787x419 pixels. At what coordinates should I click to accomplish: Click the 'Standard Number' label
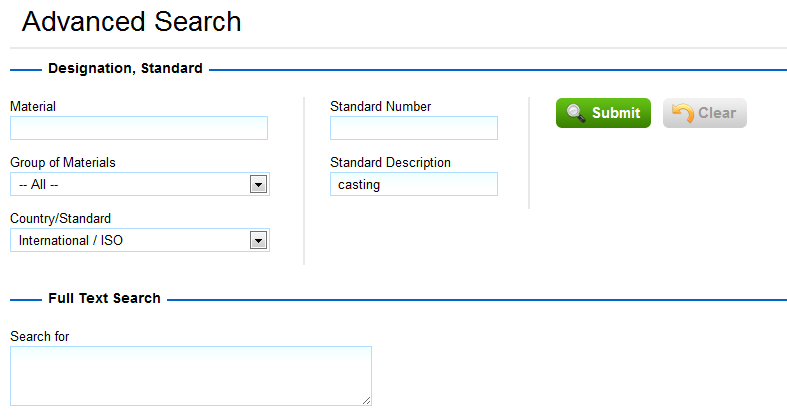coord(380,106)
